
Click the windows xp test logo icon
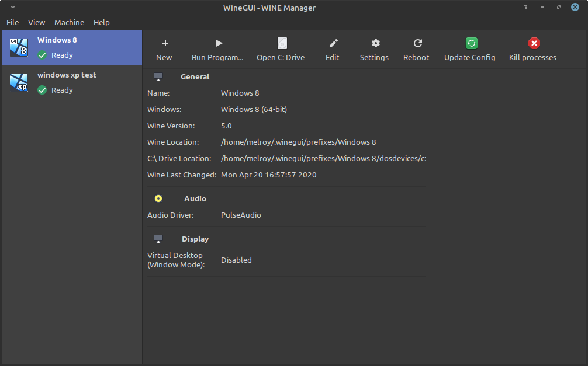pos(19,82)
